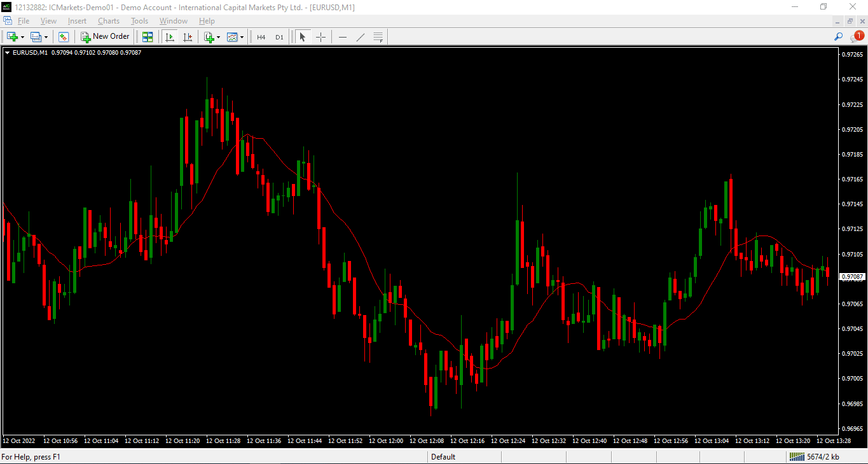Expand the Indicators list dropdown arrow
Screen dimensions: 868x464
pyautogui.click(x=218, y=38)
